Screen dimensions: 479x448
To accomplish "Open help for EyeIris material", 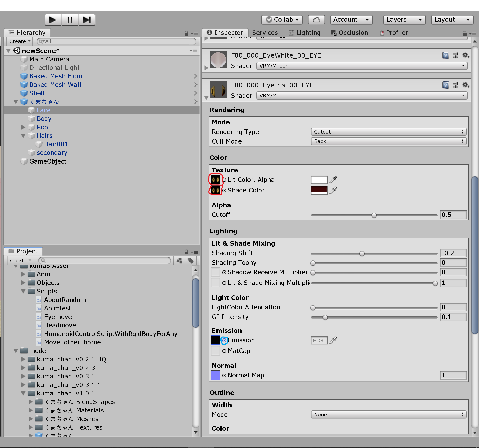I will tap(445, 85).
